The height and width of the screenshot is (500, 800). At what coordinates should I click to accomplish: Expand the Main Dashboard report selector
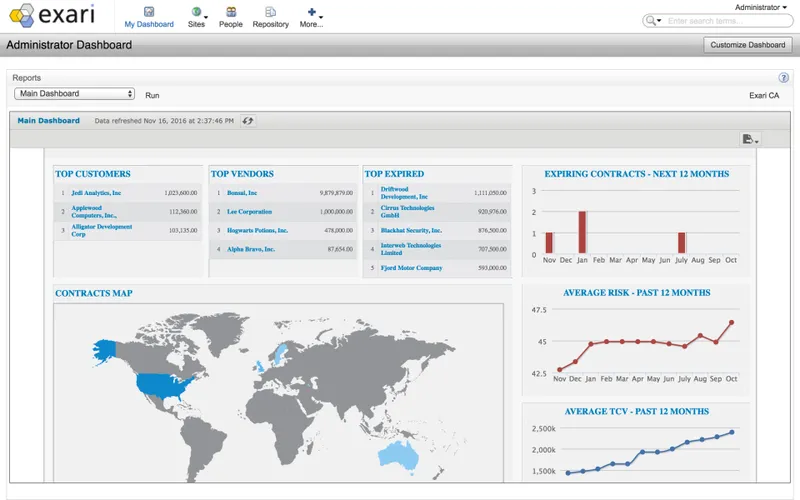click(x=74, y=93)
